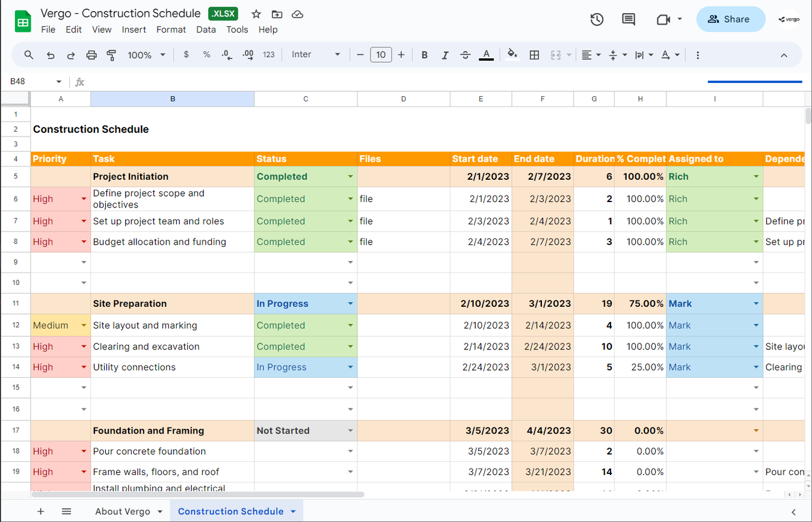Format selection as currency
812x522 pixels.
pyautogui.click(x=186, y=55)
